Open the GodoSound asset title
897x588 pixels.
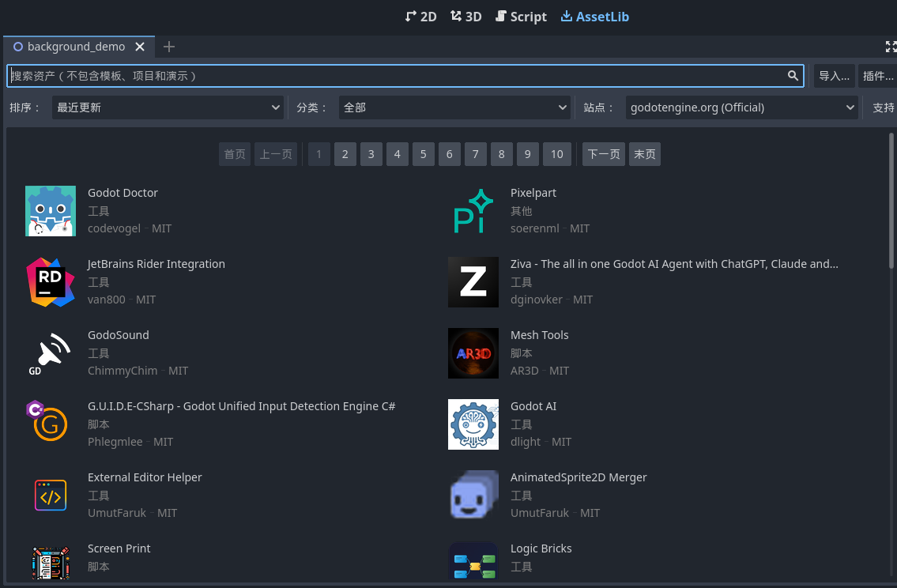119,335
